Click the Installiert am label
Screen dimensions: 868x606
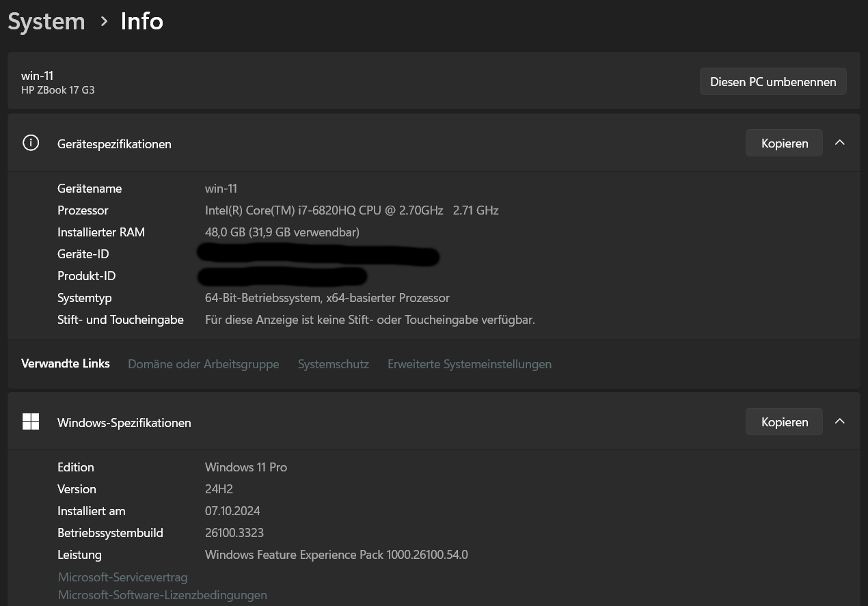click(x=92, y=511)
